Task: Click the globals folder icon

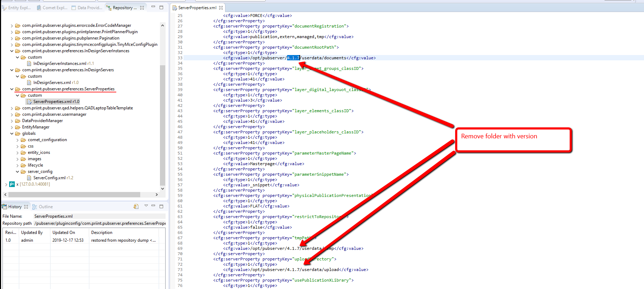Action: [x=18, y=133]
